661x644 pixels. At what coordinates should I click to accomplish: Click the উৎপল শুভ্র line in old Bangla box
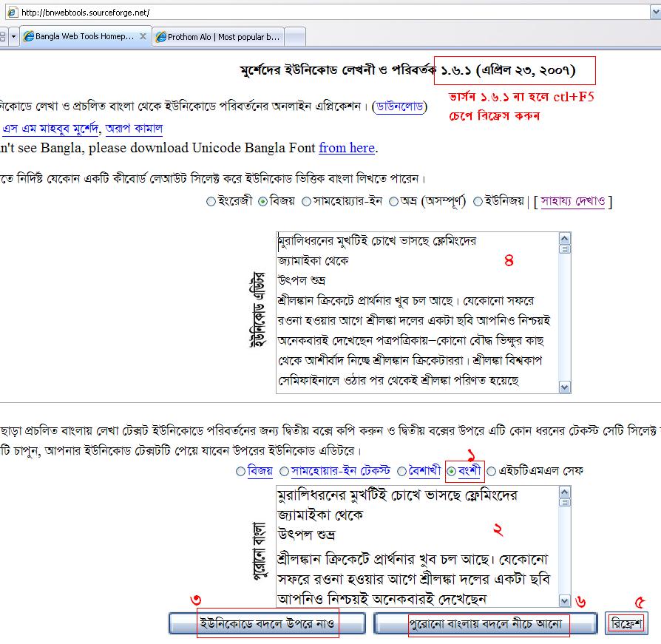coord(307,535)
